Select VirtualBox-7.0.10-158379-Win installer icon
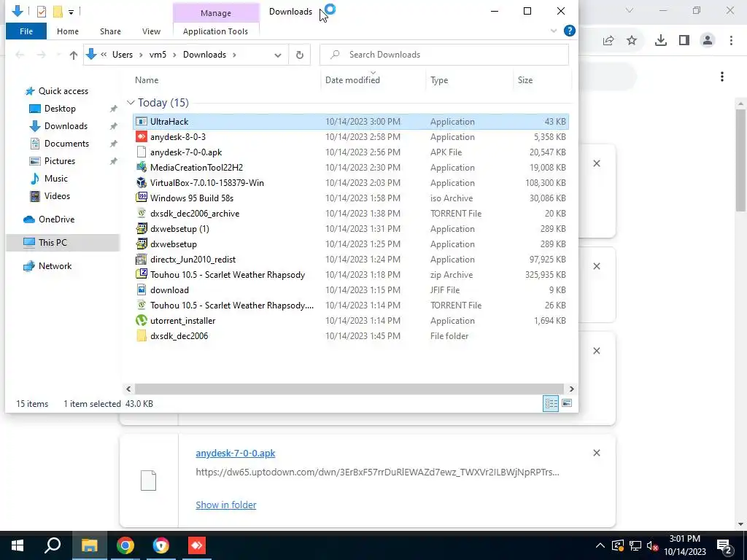The width and height of the screenshot is (747, 560). 141,183
